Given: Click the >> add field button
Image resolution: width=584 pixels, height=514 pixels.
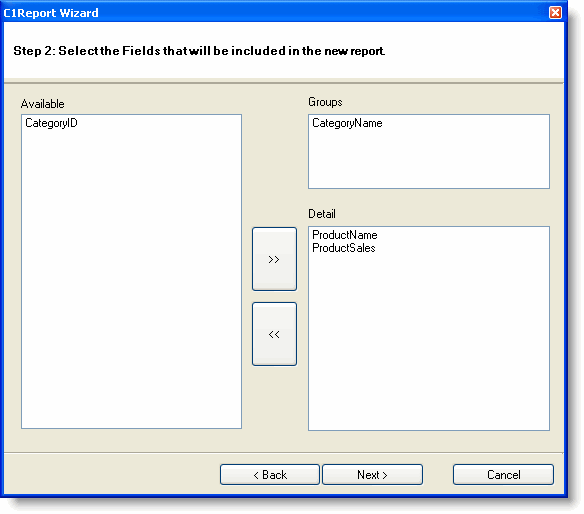Looking at the screenshot, I should 274,259.
